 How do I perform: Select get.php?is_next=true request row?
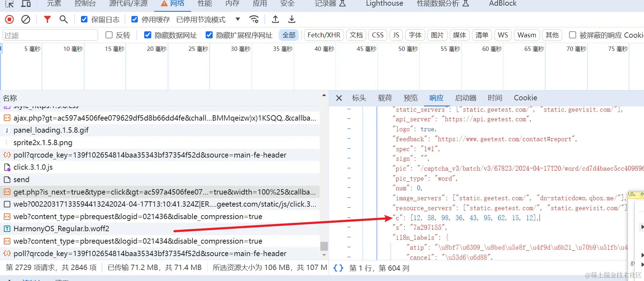[160, 192]
